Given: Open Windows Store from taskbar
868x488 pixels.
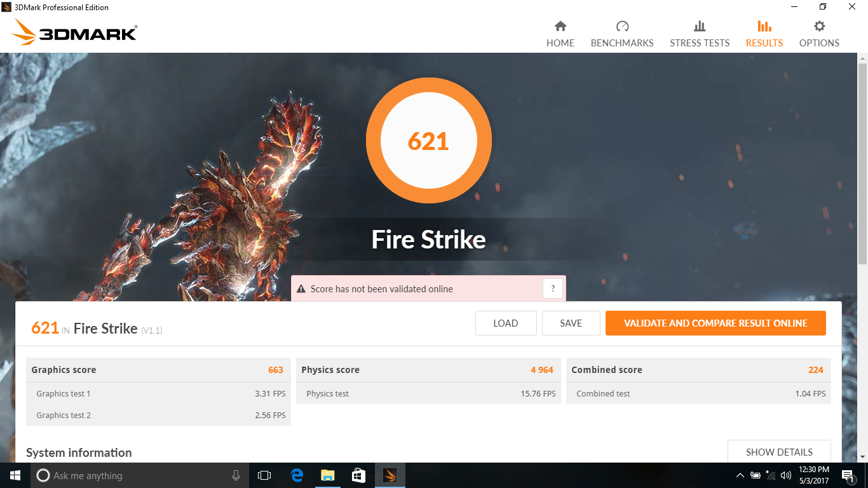Looking at the screenshot, I should [358, 475].
